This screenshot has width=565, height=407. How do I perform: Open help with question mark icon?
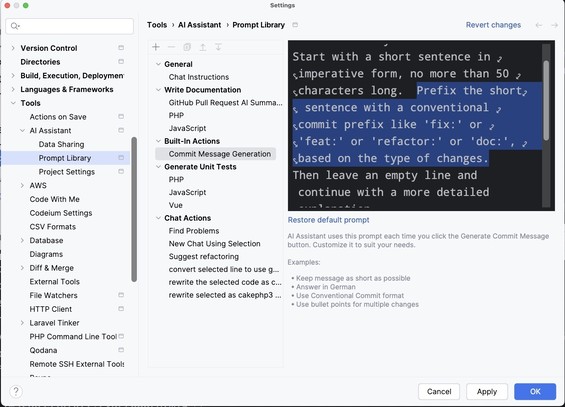tap(16, 391)
